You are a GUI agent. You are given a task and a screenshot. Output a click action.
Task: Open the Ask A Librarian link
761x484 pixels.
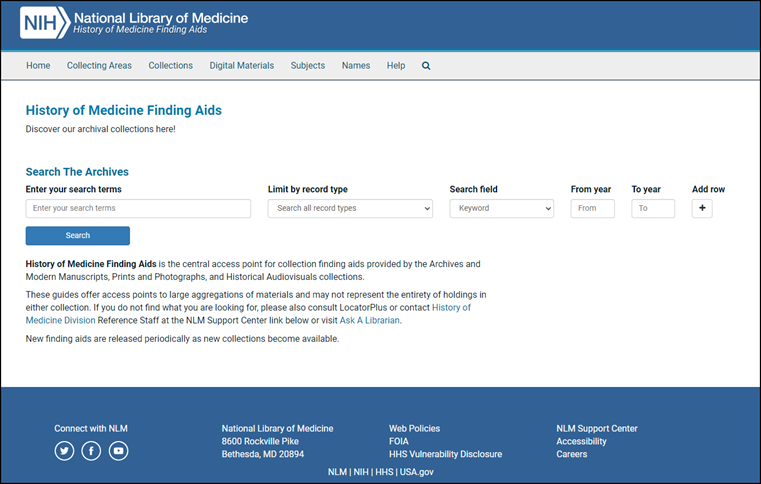pos(370,320)
